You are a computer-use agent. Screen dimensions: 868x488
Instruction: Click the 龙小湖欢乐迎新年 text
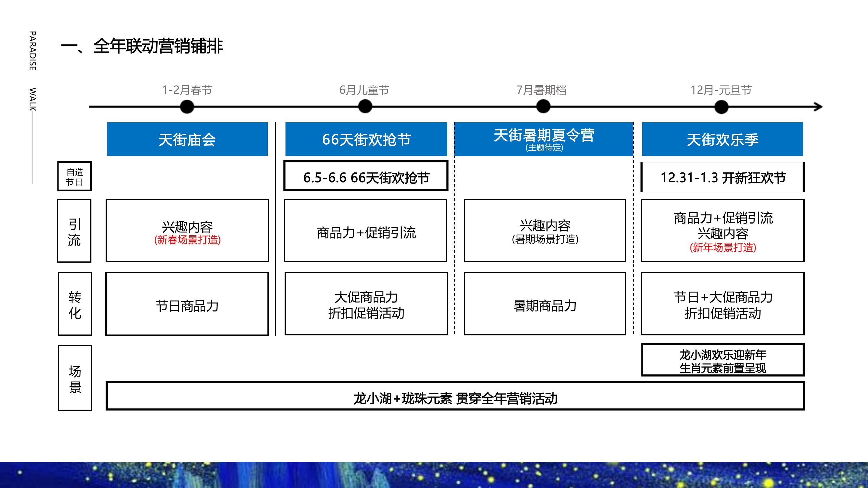(723, 355)
